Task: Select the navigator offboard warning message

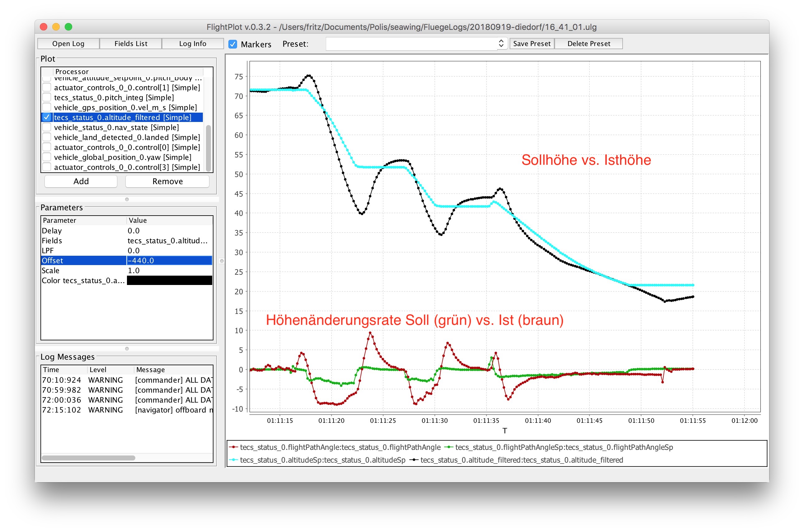Action: (174, 410)
